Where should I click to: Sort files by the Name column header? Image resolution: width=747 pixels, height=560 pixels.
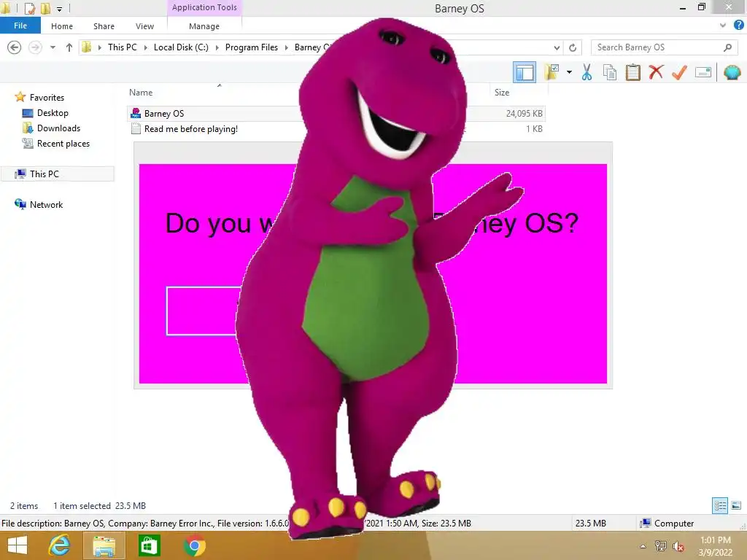141,93
